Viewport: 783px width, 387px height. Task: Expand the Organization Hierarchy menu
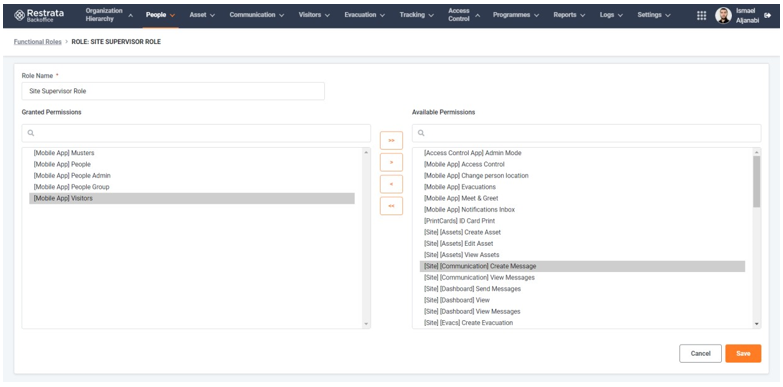109,15
